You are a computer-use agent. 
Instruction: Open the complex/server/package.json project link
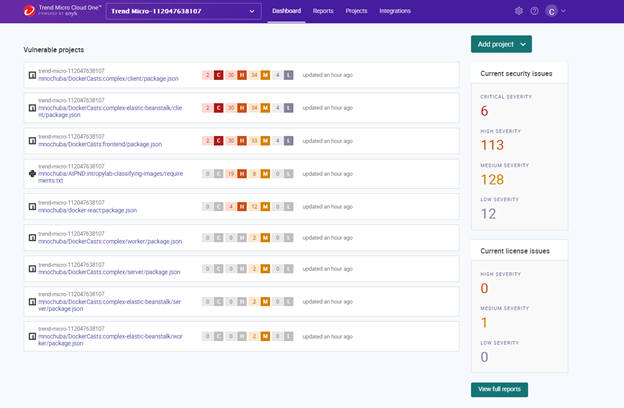[109, 272]
